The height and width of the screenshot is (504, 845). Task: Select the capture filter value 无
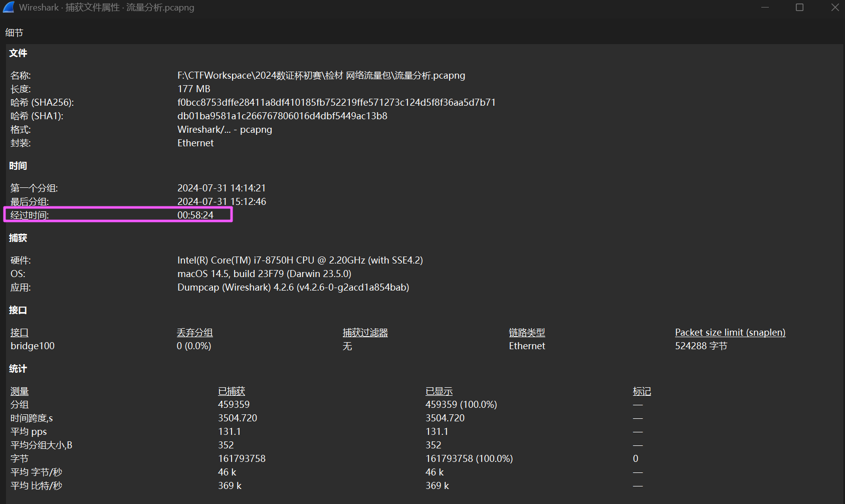coord(347,346)
